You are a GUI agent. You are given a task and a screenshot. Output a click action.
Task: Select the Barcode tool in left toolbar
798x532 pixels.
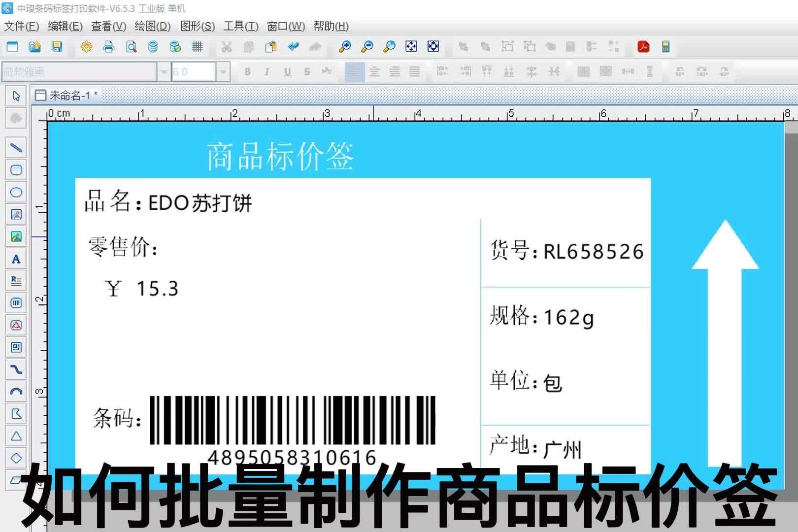[x=16, y=303]
